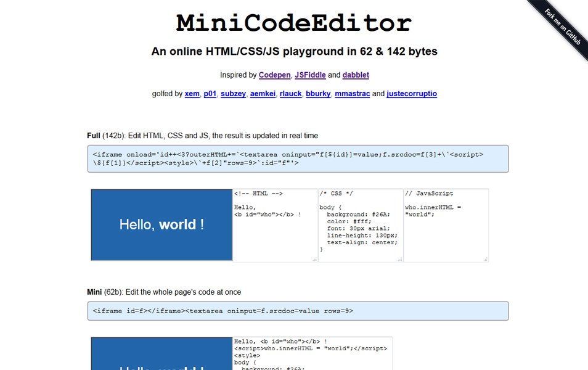Viewport: 588px width, 370px height.
Task: Click the Full editor blue preview pane
Action: pyautogui.click(x=161, y=225)
